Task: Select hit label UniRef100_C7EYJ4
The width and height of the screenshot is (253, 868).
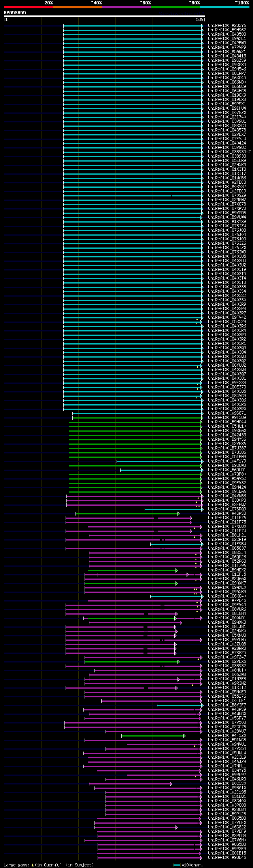Action: pyautogui.click(x=227, y=139)
